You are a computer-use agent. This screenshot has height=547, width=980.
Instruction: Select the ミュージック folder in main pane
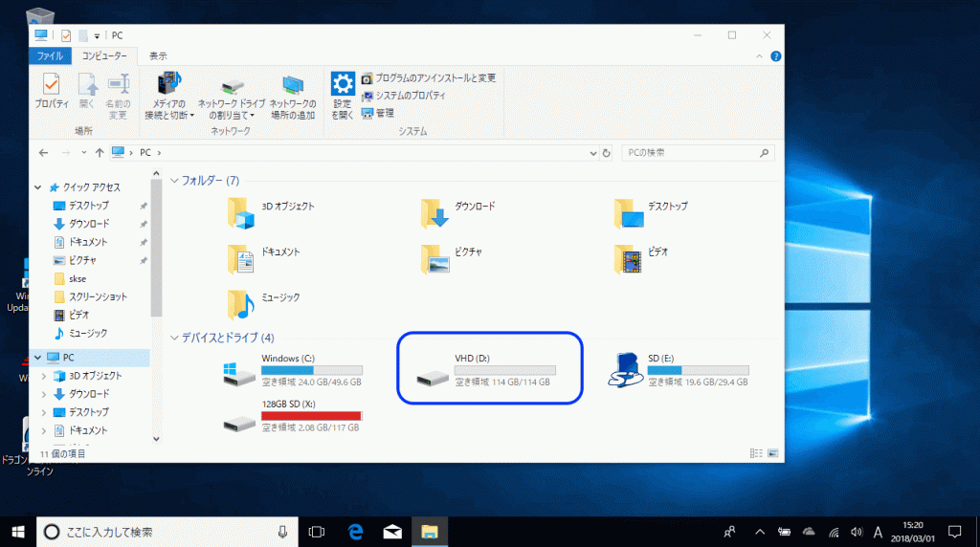pyautogui.click(x=264, y=304)
